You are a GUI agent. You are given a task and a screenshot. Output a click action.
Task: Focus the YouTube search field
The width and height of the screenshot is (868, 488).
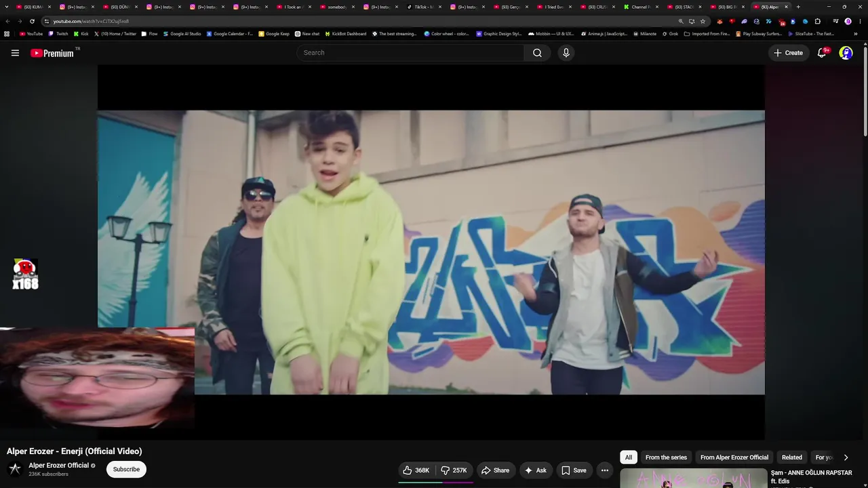410,53
